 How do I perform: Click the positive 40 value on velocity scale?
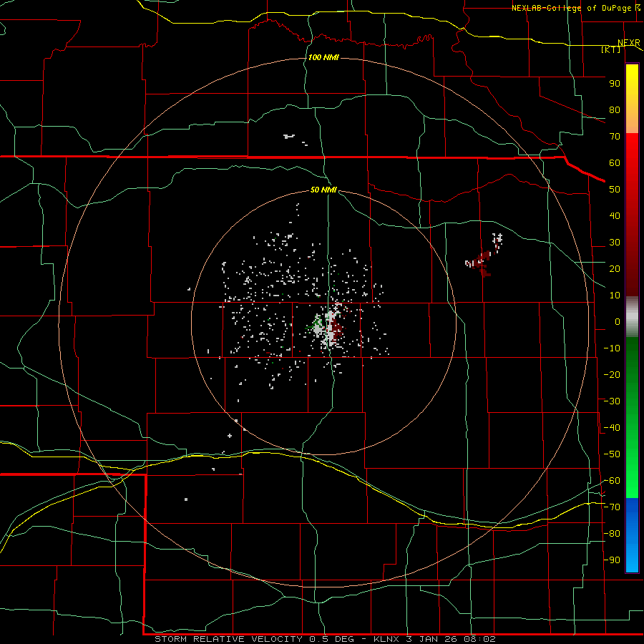point(615,216)
